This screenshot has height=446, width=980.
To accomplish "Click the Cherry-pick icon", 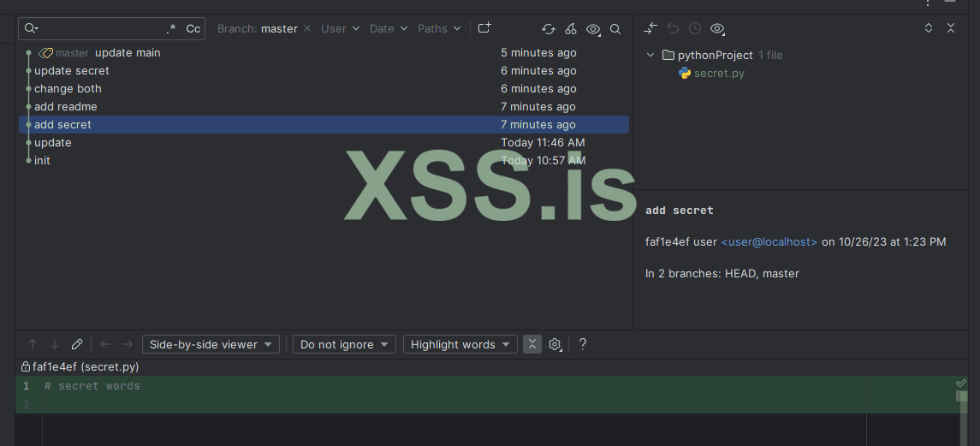I will pos(571,29).
